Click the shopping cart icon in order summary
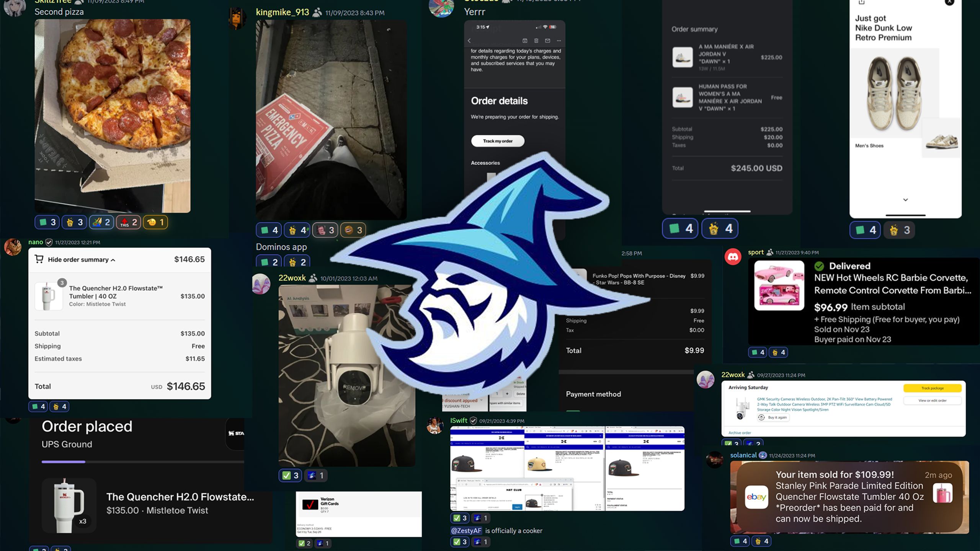Screen dimensions: 980x551 pos(39,259)
